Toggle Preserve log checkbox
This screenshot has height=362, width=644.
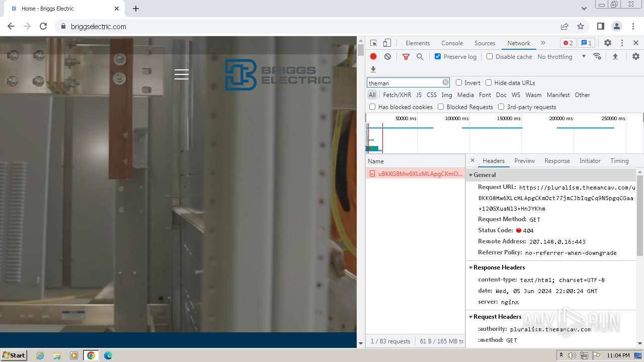click(438, 56)
